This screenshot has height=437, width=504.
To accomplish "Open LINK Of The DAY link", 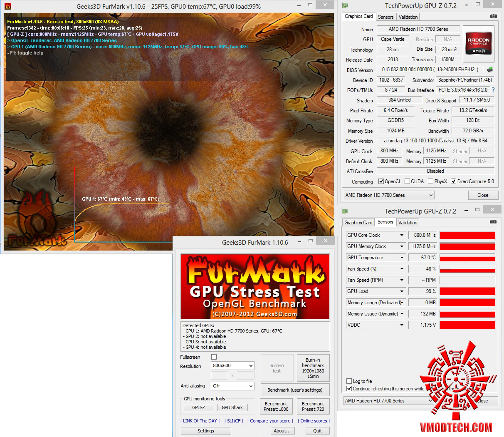I will tap(200, 421).
